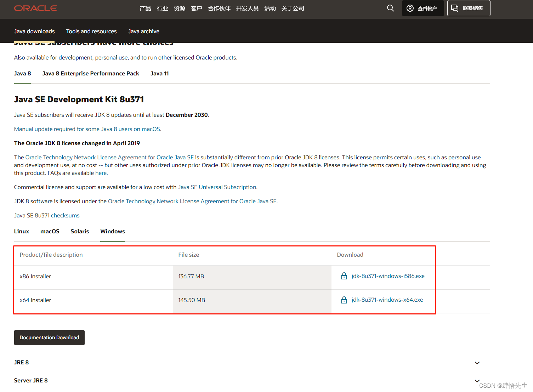Open the 产品 menu
This screenshot has width=533, height=392.
coord(145,8)
